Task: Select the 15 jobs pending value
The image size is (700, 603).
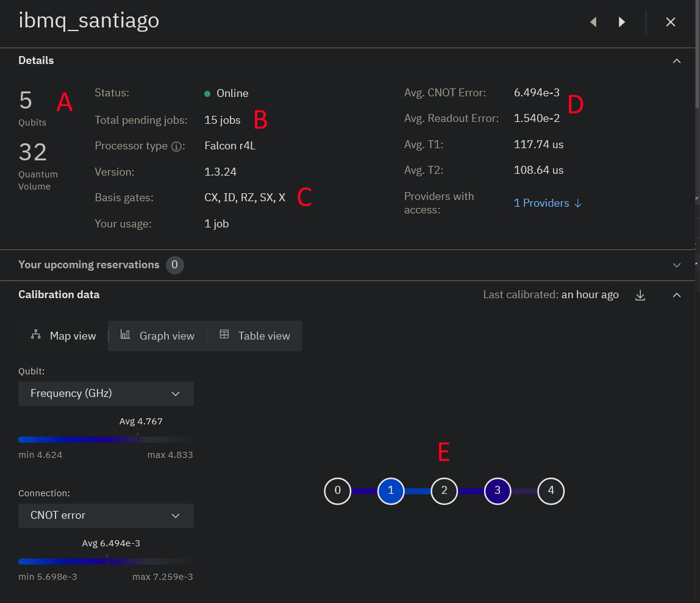Action: click(x=223, y=120)
